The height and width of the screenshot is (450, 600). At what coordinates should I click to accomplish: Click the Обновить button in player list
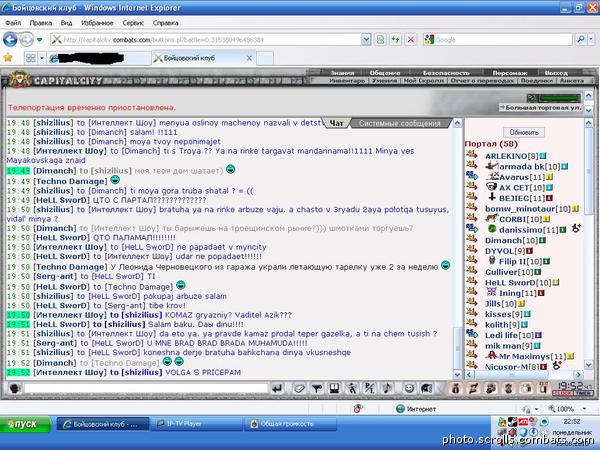tap(524, 132)
